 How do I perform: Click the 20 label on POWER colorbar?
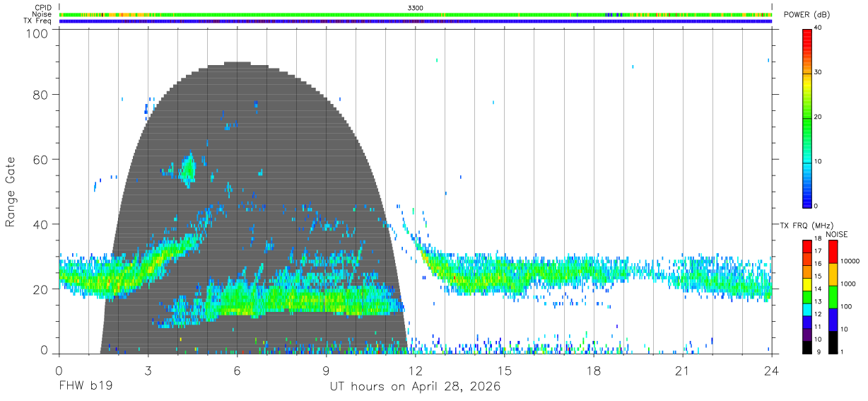819,117
